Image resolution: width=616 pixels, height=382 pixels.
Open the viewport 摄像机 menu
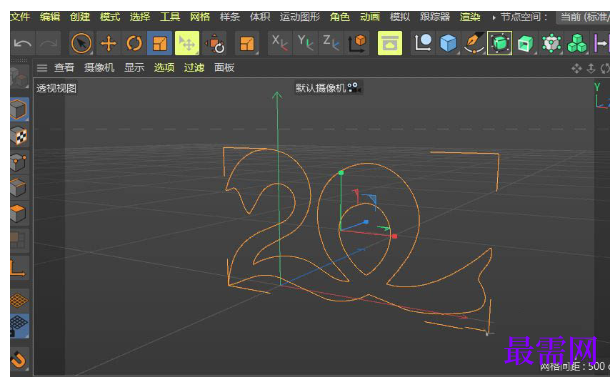(99, 68)
